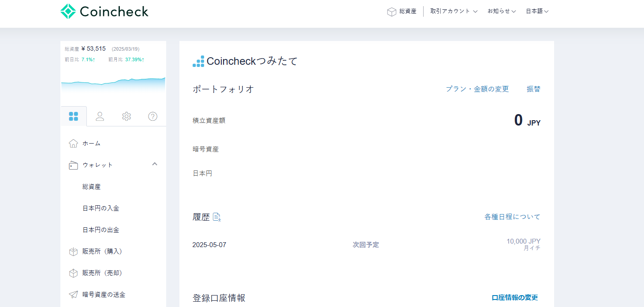Click the export icon next to 履歴
Image resolution: width=644 pixels, height=307 pixels.
[x=217, y=217]
